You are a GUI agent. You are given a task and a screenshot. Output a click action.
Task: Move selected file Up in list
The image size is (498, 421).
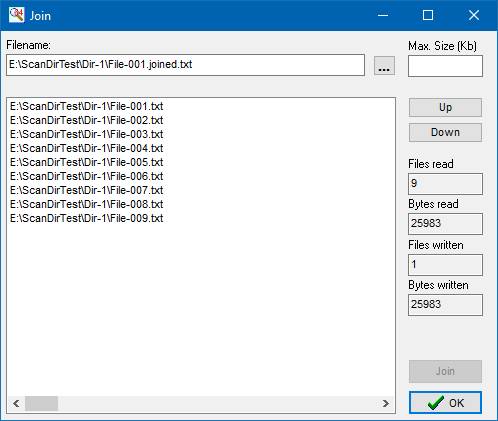pos(445,107)
